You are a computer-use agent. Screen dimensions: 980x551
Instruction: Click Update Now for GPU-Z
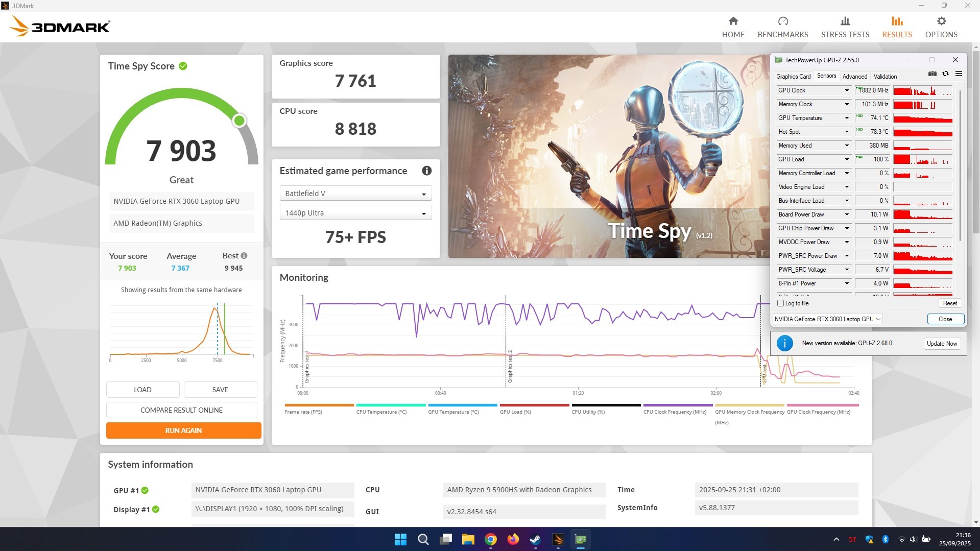point(942,344)
